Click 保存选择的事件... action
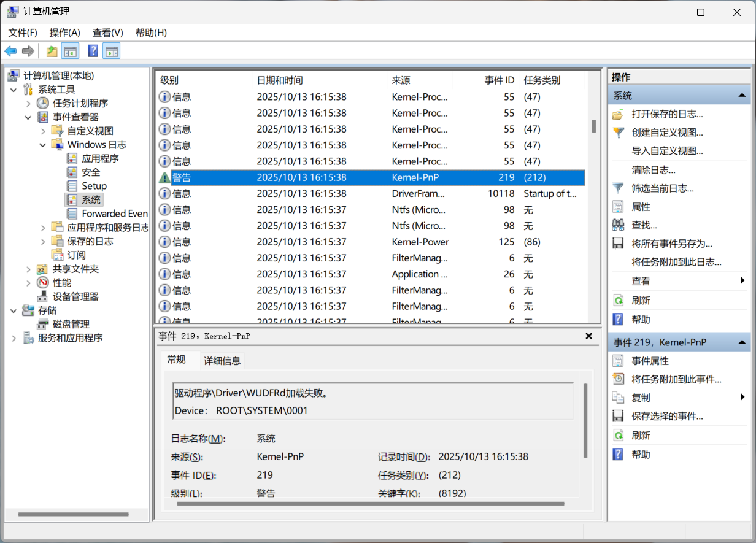Viewport: 756px width, 543px height. click(668, 416)
